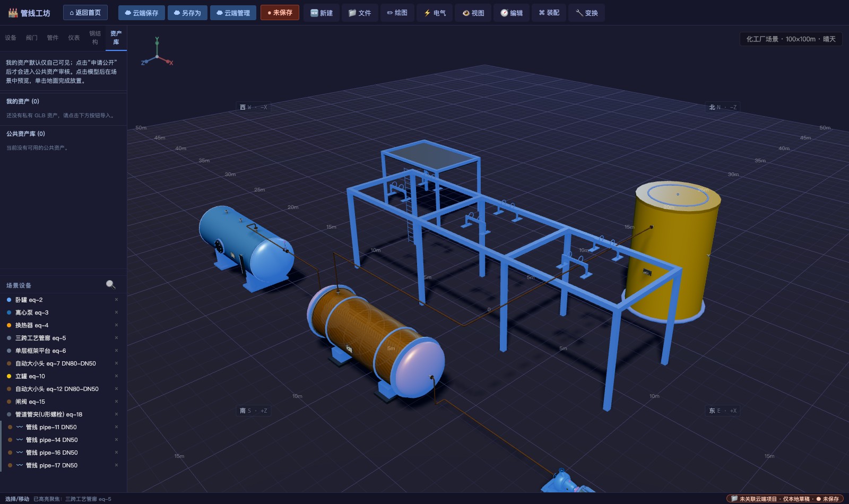Screen dimensions: 849x504
Task: Open the 电气 electrical menu
Action: click(x=435, y=13)
